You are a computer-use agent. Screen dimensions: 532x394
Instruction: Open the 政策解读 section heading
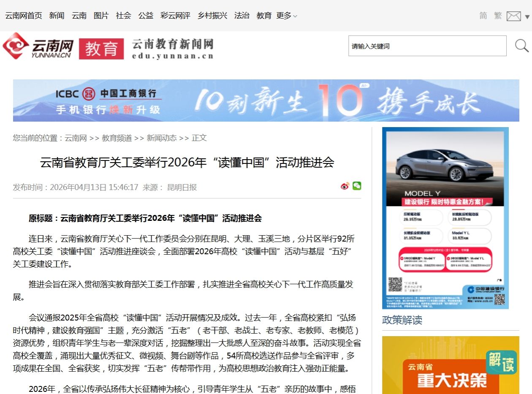(x=402, y=320)
